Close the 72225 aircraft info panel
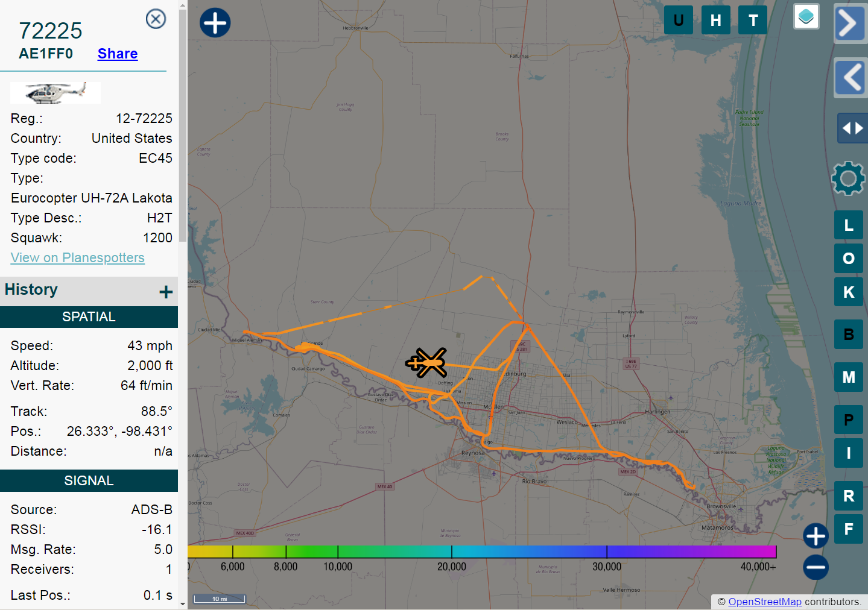This screenshot has width=868, height=610. click(x=156, y=19)
